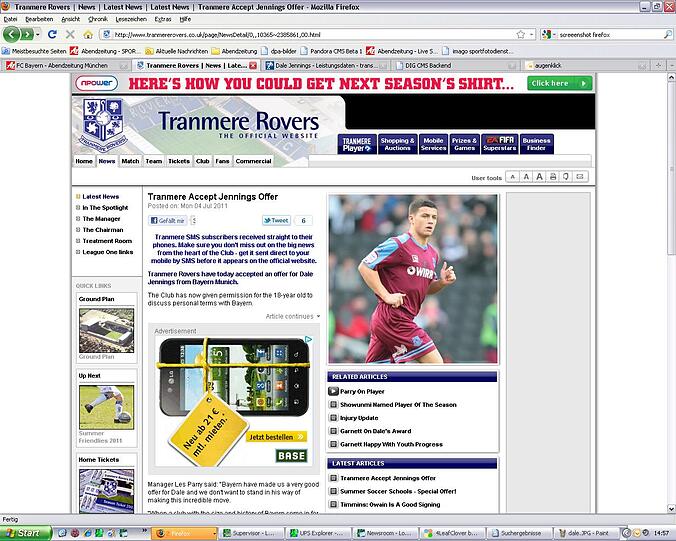Click Tranmere Rovers club crest logo
Image resolution: width=676 pixels, height=541 pixels.
coord(103,124)
